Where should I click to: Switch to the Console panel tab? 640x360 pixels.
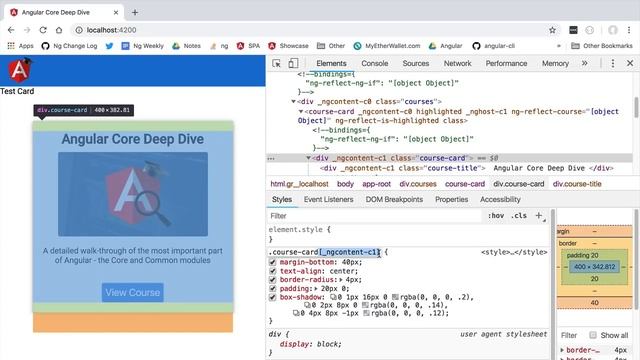(374, 63)
